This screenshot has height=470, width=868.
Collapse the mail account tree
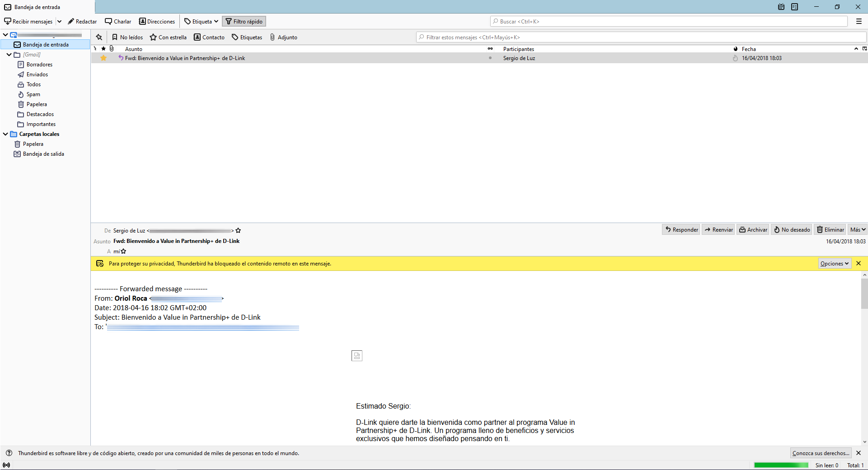(x=5, y=35)
